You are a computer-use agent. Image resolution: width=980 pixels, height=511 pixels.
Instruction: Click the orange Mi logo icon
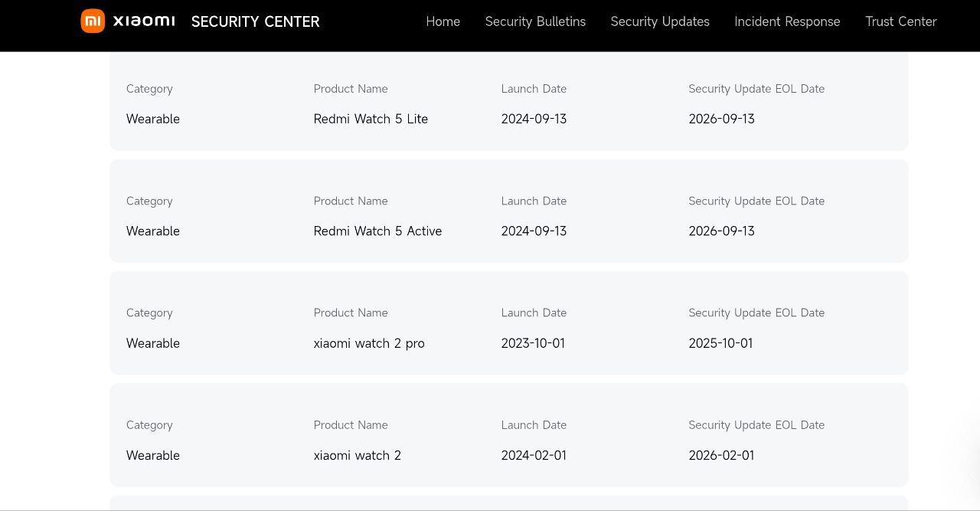click(93, 21)
